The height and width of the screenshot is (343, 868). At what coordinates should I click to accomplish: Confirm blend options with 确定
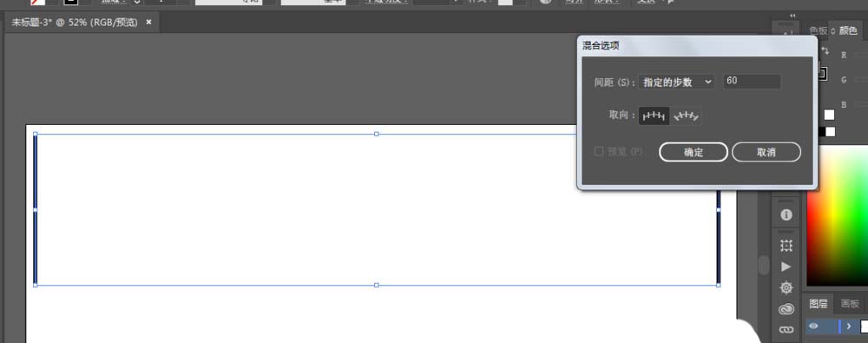(693, 152)
